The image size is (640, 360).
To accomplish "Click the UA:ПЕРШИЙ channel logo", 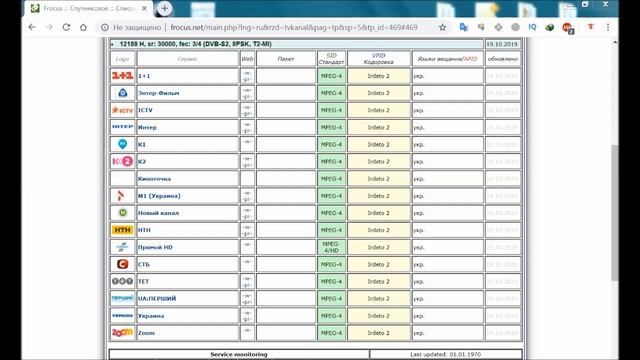I will coord(122,299).
